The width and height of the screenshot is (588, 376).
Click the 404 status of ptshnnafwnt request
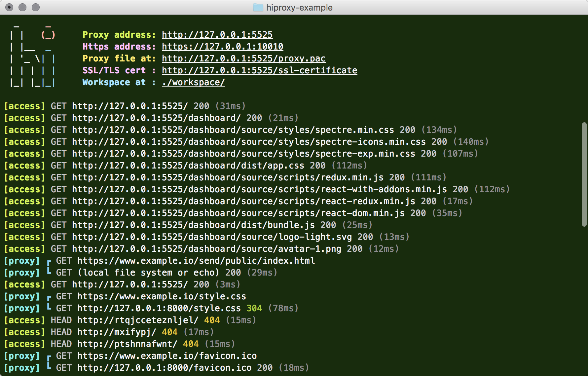click(191, 344)
